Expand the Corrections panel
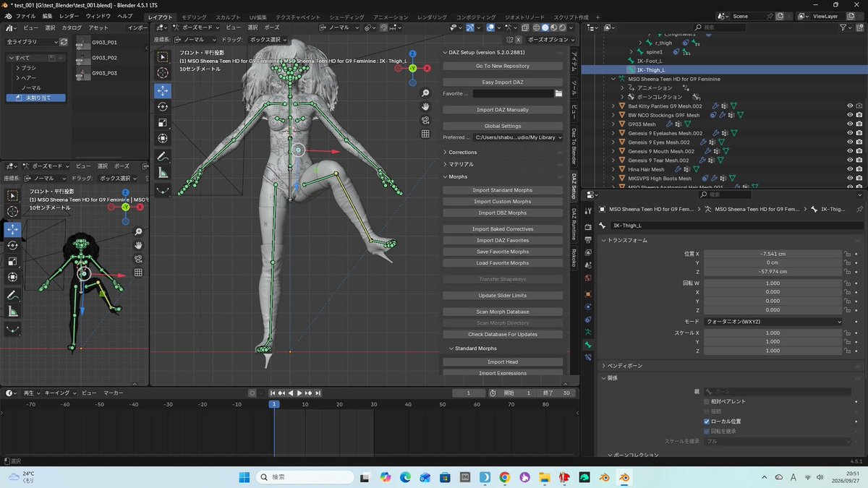 [x=462, y=153]
